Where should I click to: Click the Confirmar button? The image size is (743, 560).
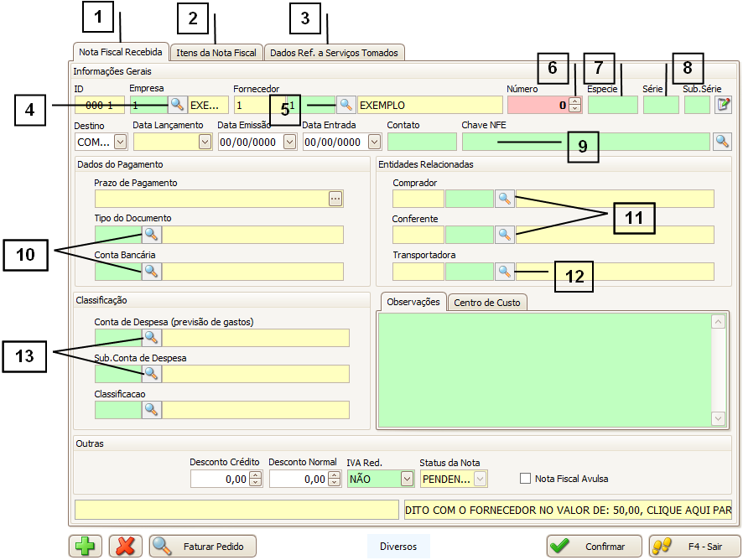click(594, 547)
